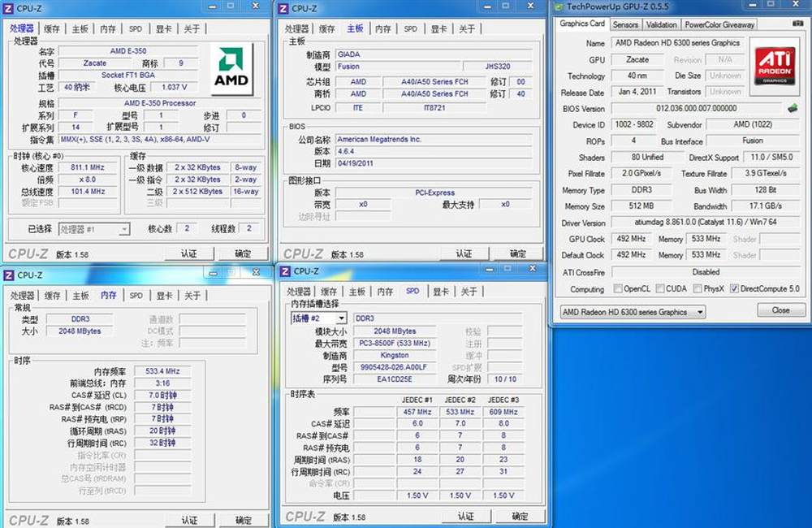Tick the PhysX checkbox

(x=698, y=288)
